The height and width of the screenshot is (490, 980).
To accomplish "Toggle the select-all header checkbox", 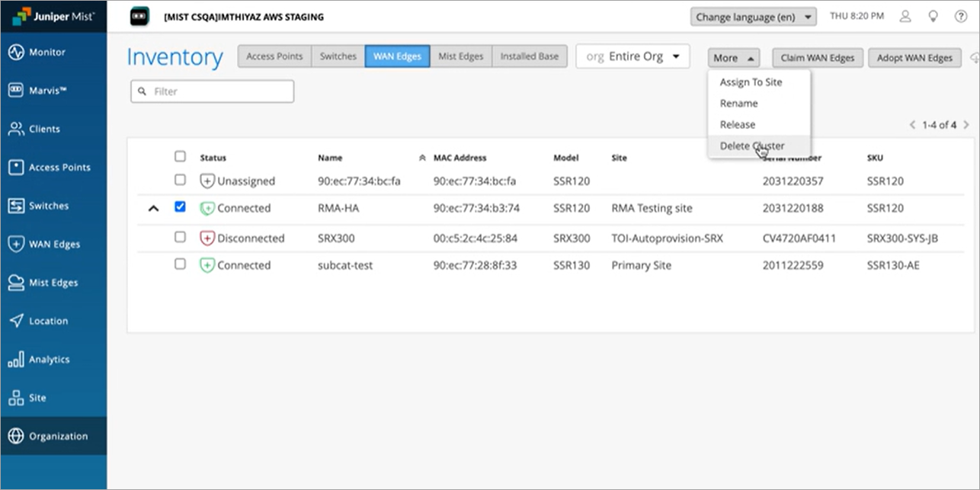I will 180,156.
